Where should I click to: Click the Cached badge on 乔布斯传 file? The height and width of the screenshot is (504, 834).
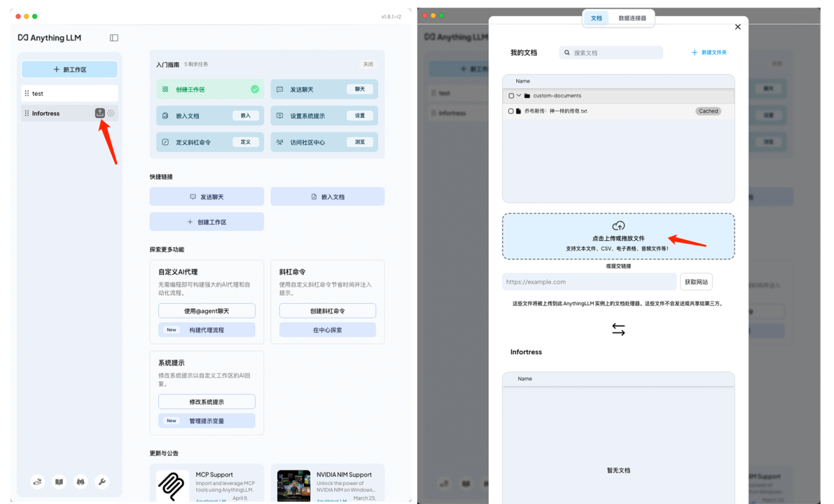point(708,111)
